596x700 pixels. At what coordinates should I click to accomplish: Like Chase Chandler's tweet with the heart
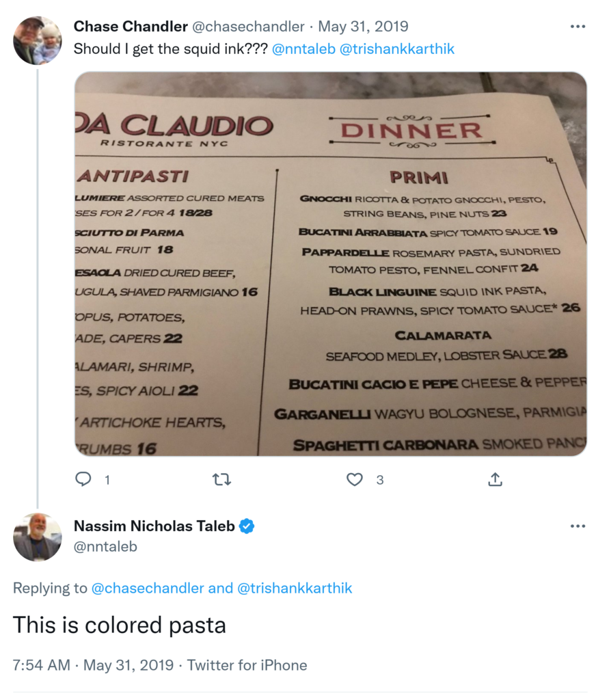355,479
